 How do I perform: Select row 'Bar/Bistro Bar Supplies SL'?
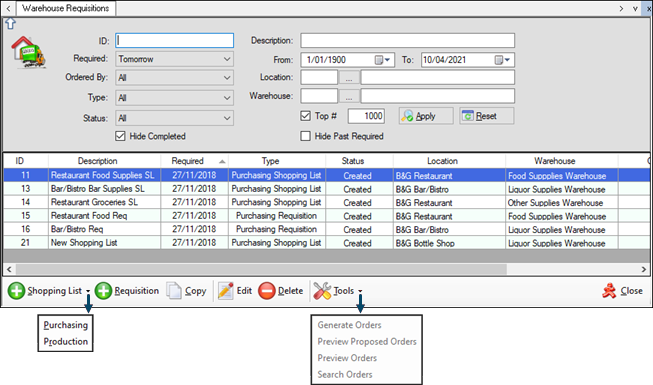[326, 189]
